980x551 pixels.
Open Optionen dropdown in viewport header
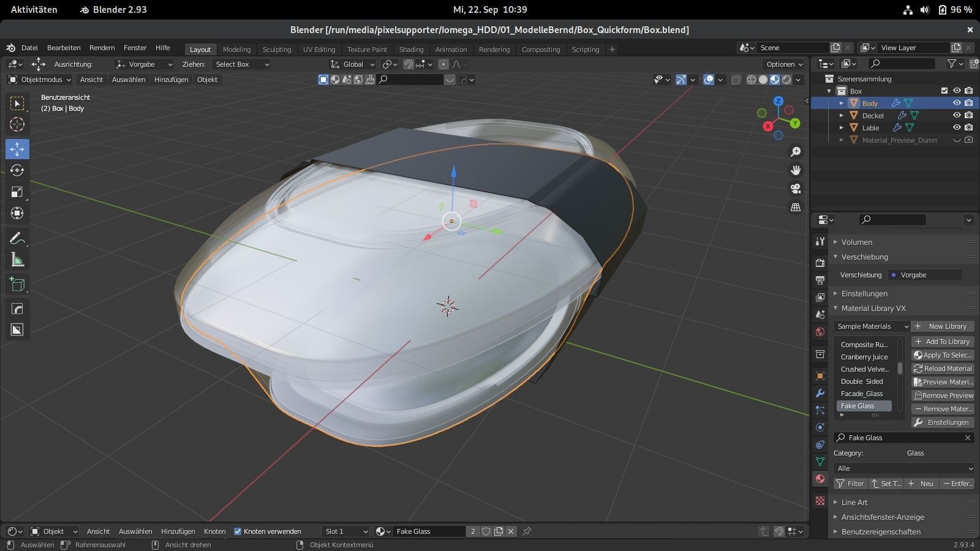coord(785,64)
